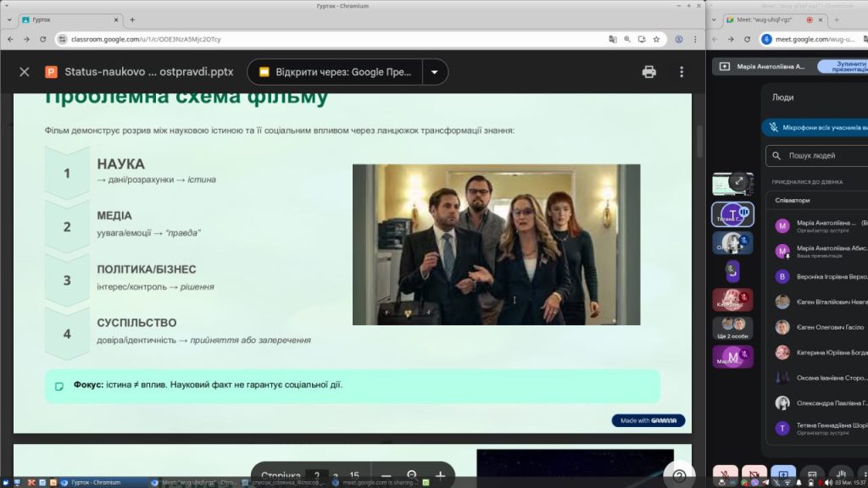Open presentation with Google Презентації

pyautogui.click(x=335, y=72)
